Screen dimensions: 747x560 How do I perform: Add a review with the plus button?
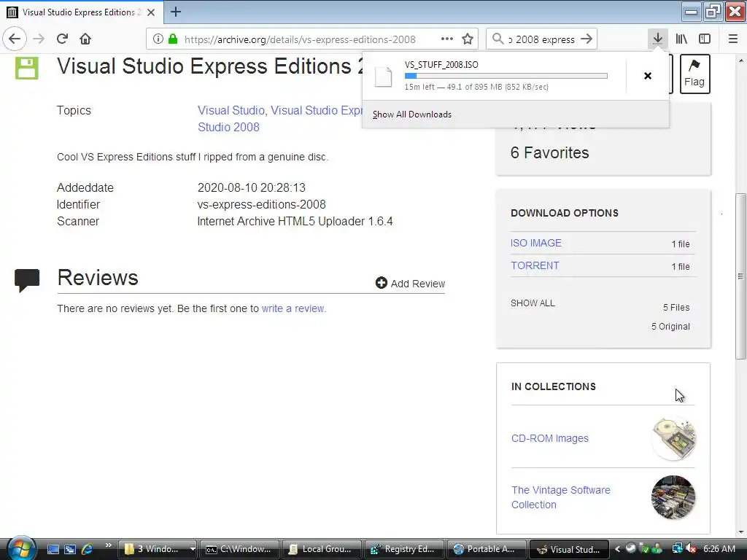tap(410, 284)
